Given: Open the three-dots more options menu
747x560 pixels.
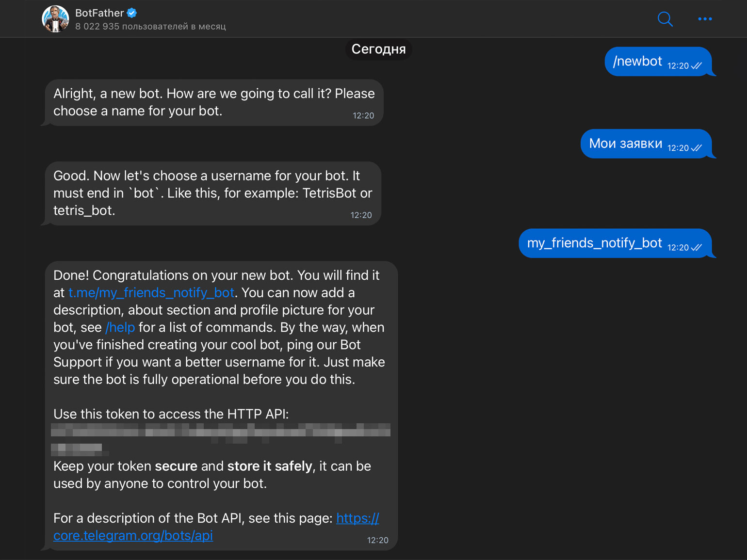Looking at the screenshot, I should pos(705,19).
